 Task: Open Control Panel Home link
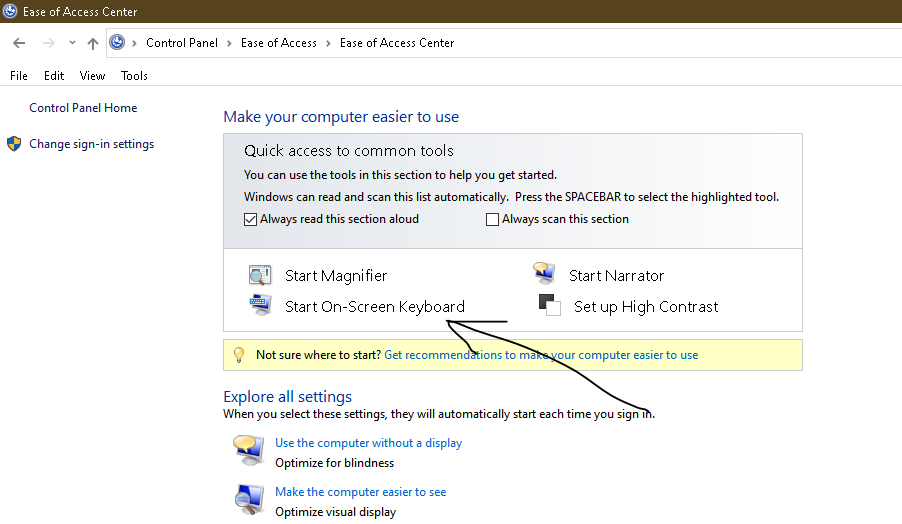[x=83, y=108]
